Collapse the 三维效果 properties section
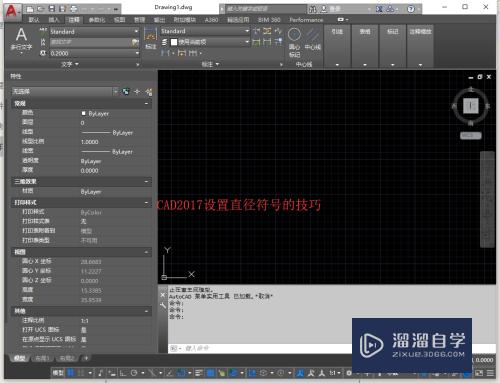The height and width of the screenshot is (383, 500). click(x=146, y=182)
